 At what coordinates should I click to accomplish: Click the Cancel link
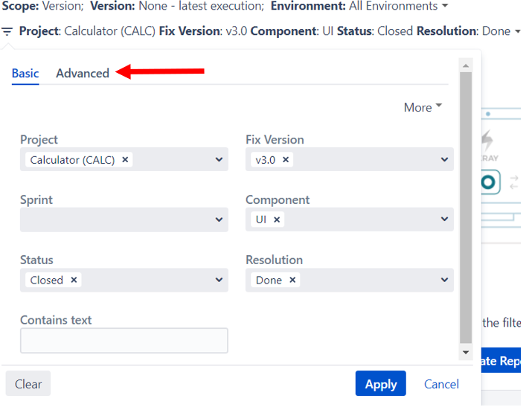click(x=441, y=384)
